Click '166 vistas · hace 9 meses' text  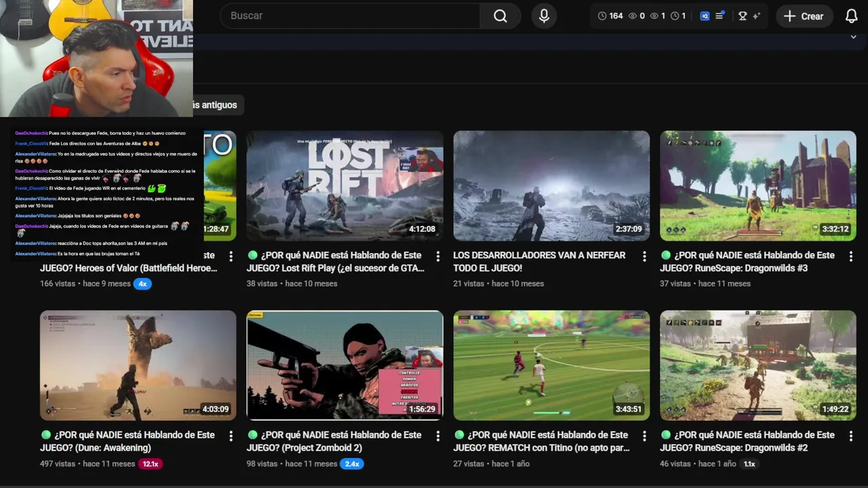click(x=85, y=284)
